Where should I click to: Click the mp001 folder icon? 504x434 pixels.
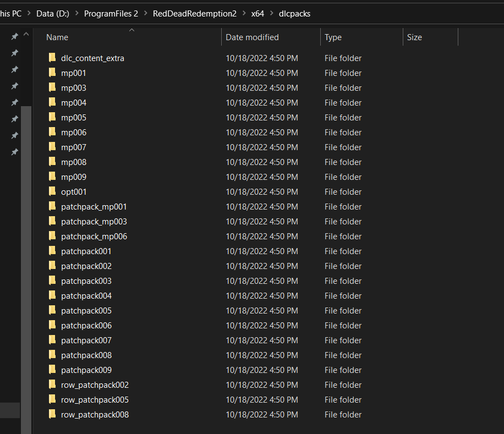(52, 72)
